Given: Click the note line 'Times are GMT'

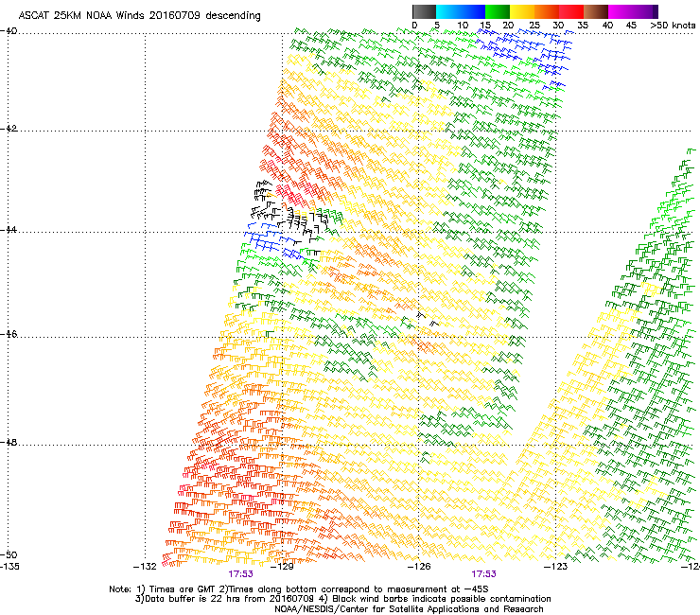Looking at the screenshot, I should (x=181, y=589).
